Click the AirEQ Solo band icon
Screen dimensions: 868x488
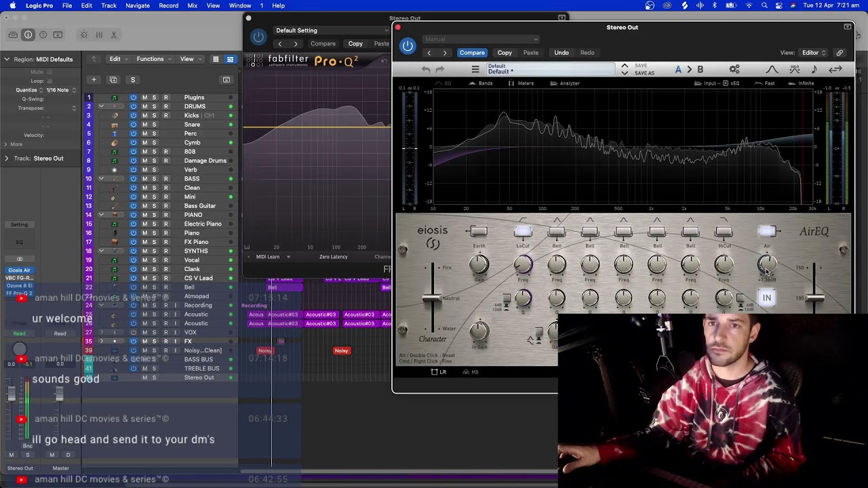coord(794,69)
